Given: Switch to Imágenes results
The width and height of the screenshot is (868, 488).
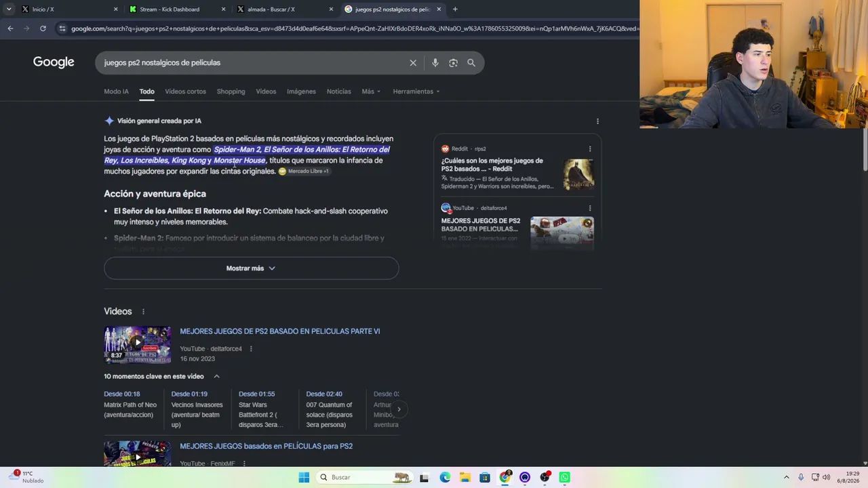Looking at the screenshot, I should pos(301,91).
